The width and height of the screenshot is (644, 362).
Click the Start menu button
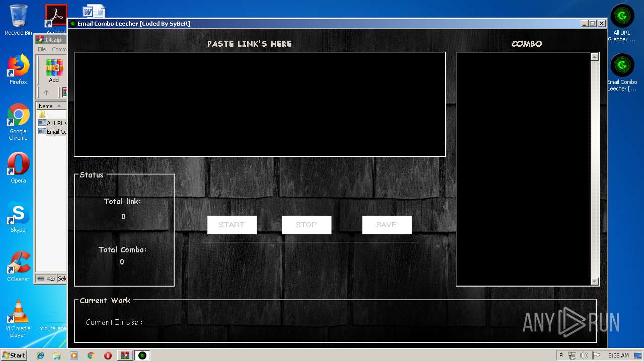point(14,355)
